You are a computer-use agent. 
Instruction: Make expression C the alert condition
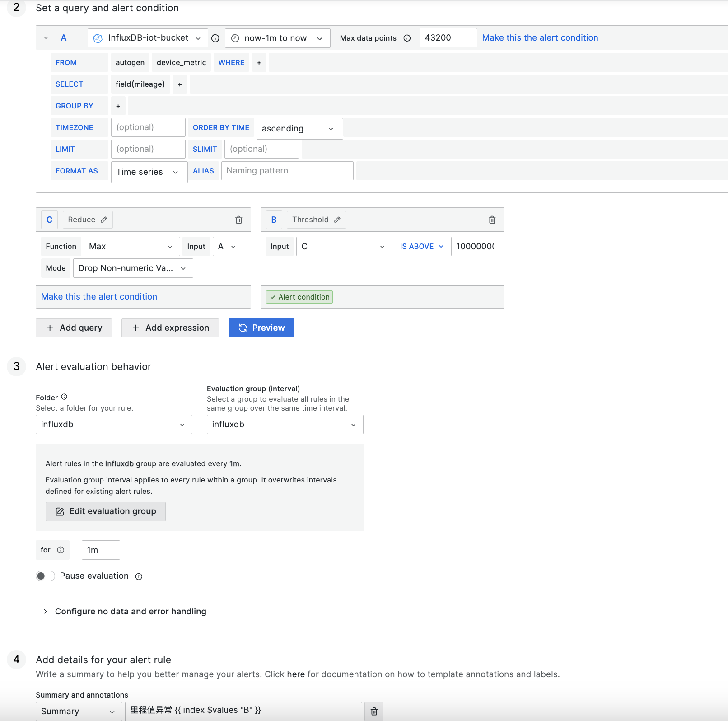coord(99,297)
